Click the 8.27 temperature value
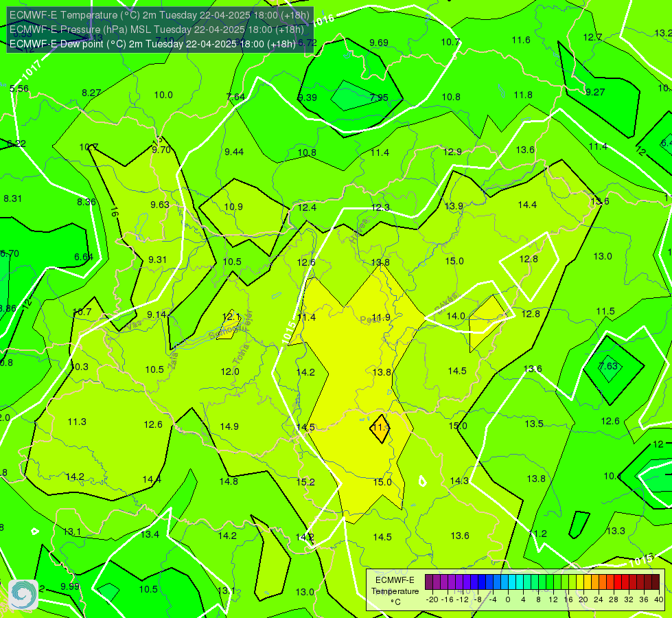Viewport: 672px width, 618px height. click(x=91, y=93)
